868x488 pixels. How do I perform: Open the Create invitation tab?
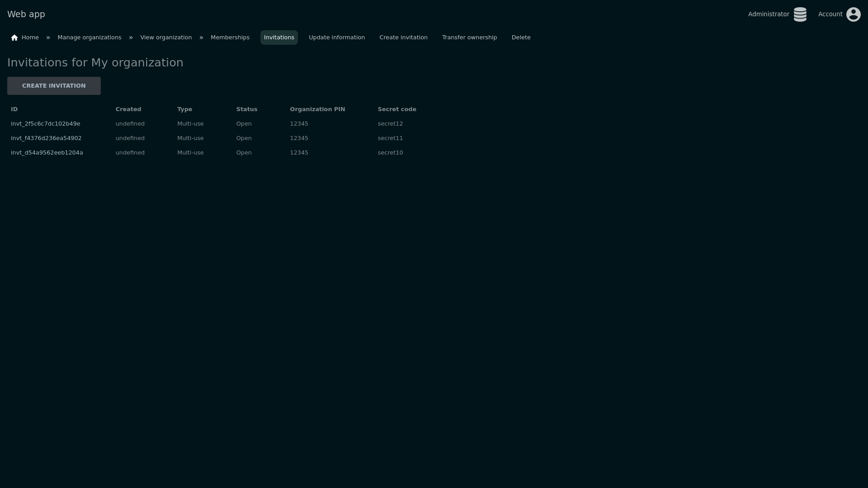coord(403,38)
